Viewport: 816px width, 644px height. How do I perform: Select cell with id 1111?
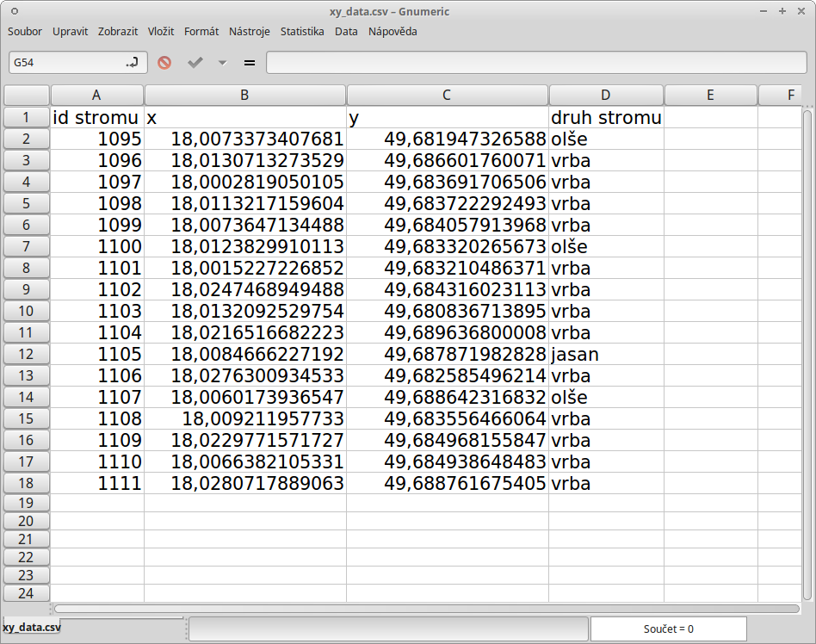(96, 483)
